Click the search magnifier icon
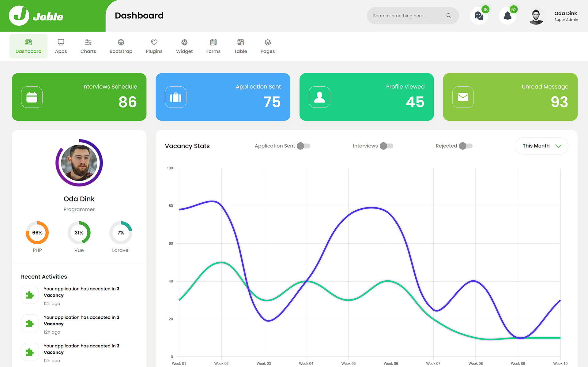 click(x=449, y=16)
